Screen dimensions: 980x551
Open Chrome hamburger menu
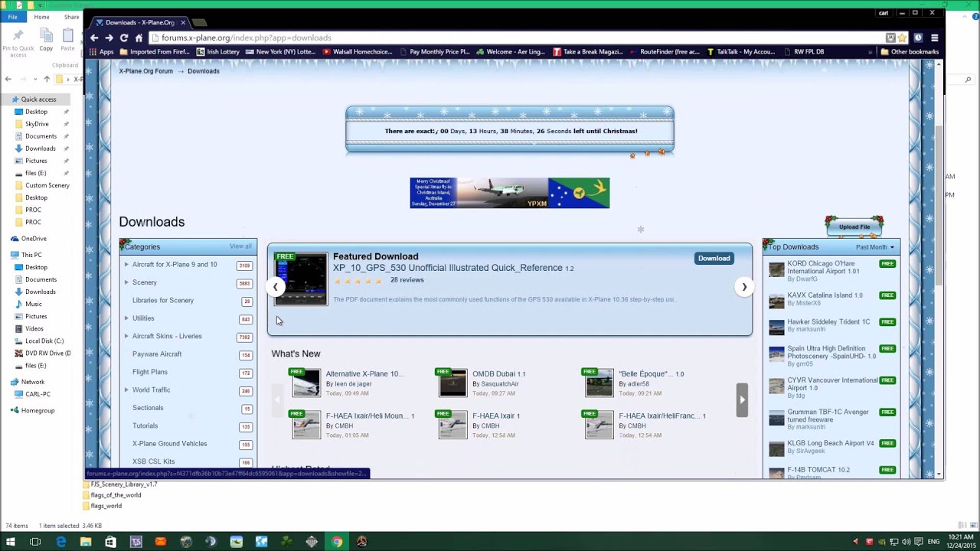coord(934,37)
